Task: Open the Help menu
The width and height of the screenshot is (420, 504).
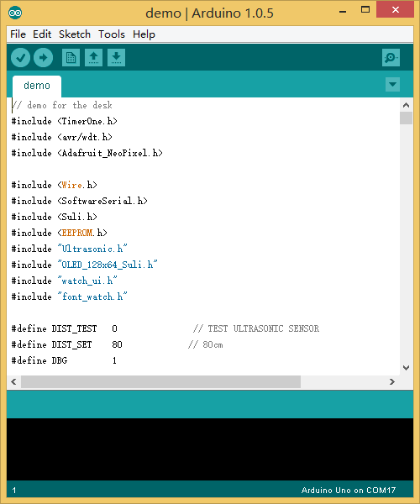Action: tap(144, 34)
